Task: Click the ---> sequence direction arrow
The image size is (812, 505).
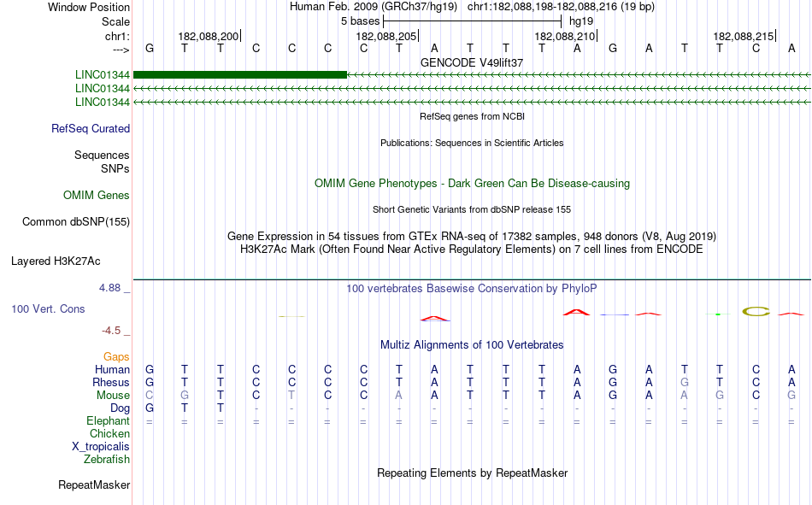Action: coord(121,50)
